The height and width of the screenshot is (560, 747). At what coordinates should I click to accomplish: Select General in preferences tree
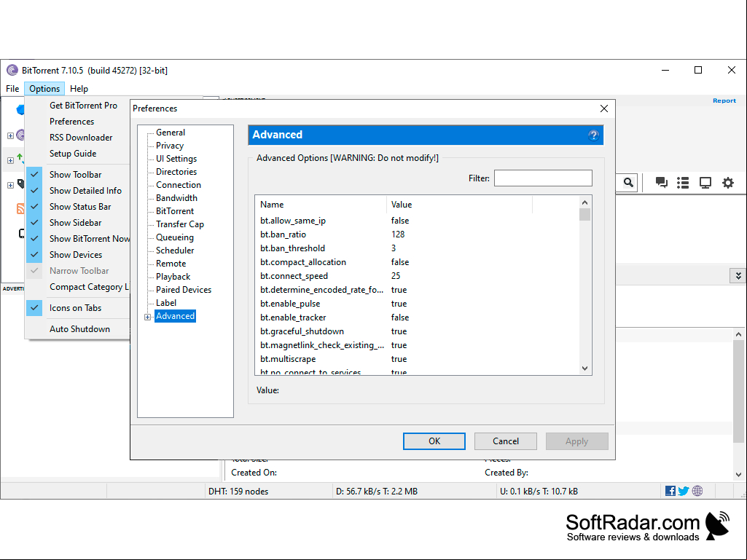(x=171, y=133)
